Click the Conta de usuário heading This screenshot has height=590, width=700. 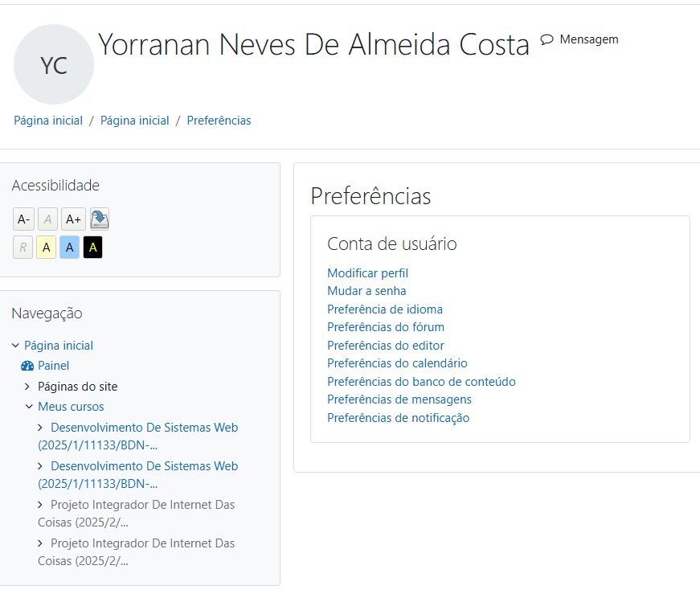click(392, 244)
